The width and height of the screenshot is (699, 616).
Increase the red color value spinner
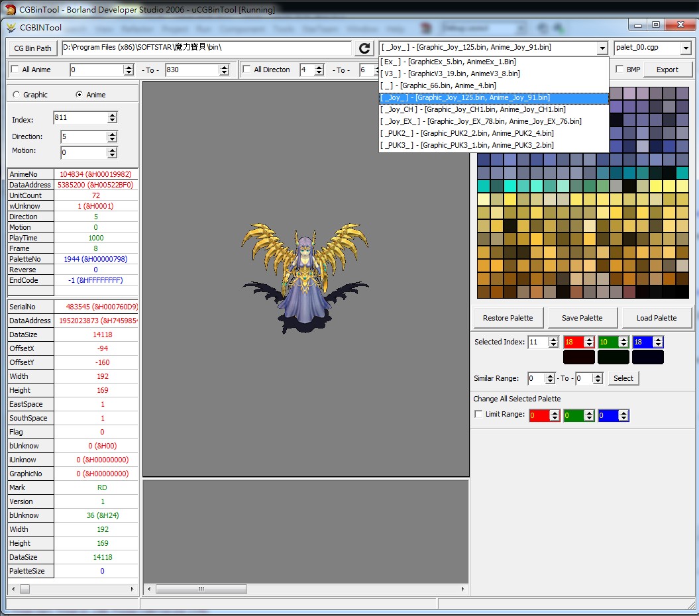[x=588, y=339]
